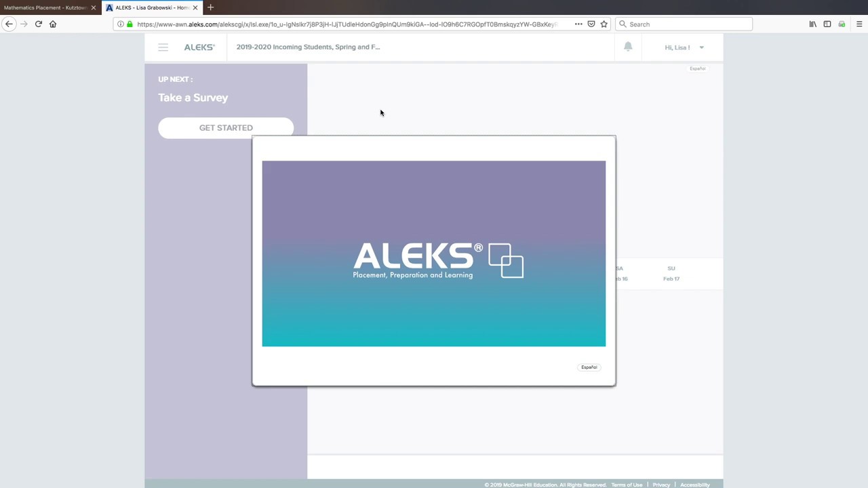View site security padlock info

tap(130, 24)
